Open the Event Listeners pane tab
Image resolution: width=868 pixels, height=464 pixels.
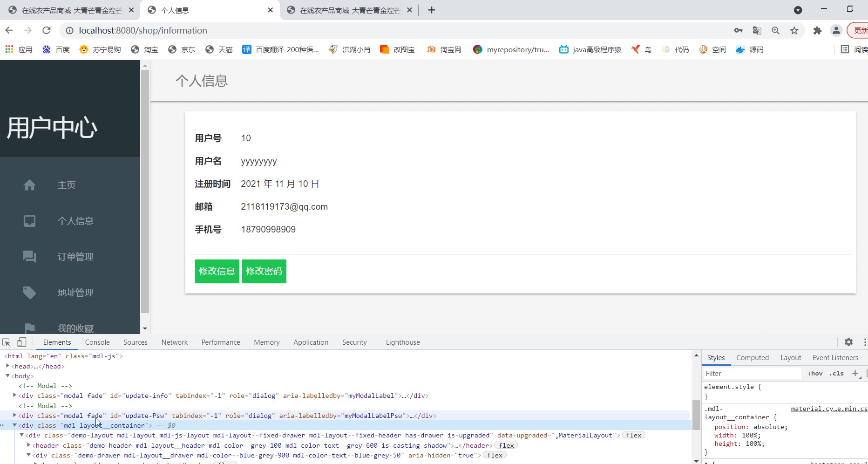(x=835, y=357)
